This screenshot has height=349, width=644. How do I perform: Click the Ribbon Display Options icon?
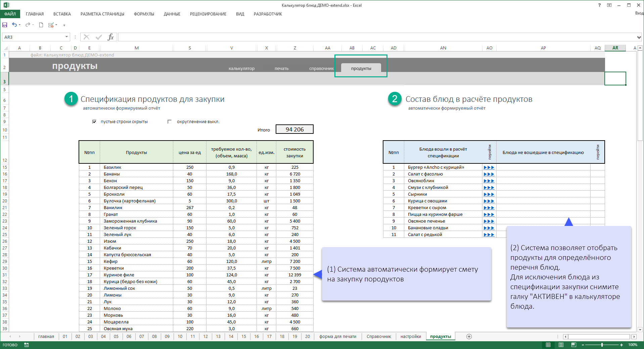click(x=609, y=5)
